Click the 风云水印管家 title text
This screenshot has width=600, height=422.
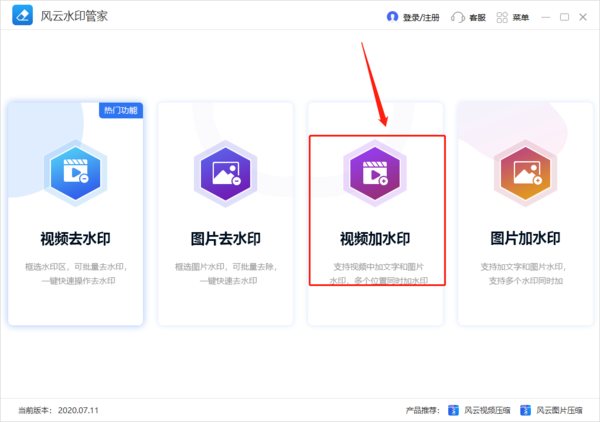[74, 16]
